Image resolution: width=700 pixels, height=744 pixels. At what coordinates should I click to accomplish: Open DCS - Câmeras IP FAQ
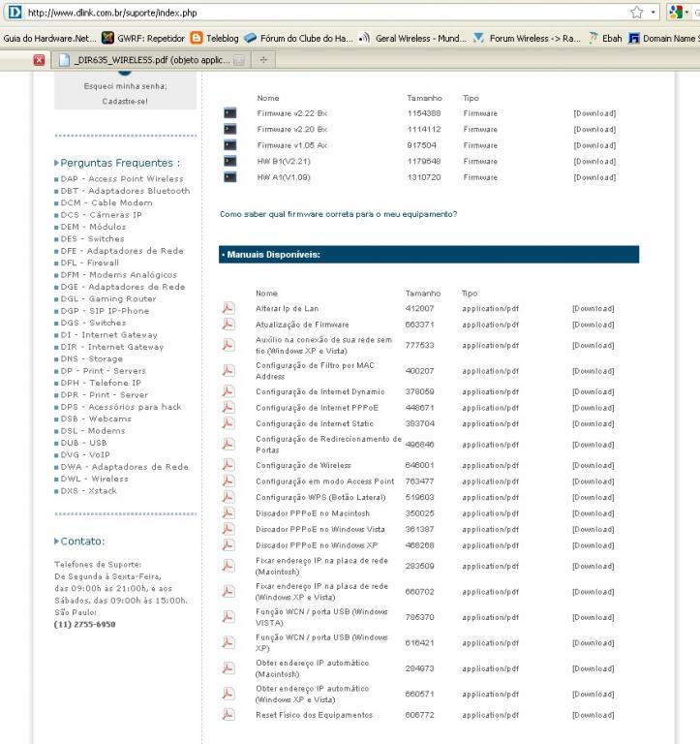(101, 215)
